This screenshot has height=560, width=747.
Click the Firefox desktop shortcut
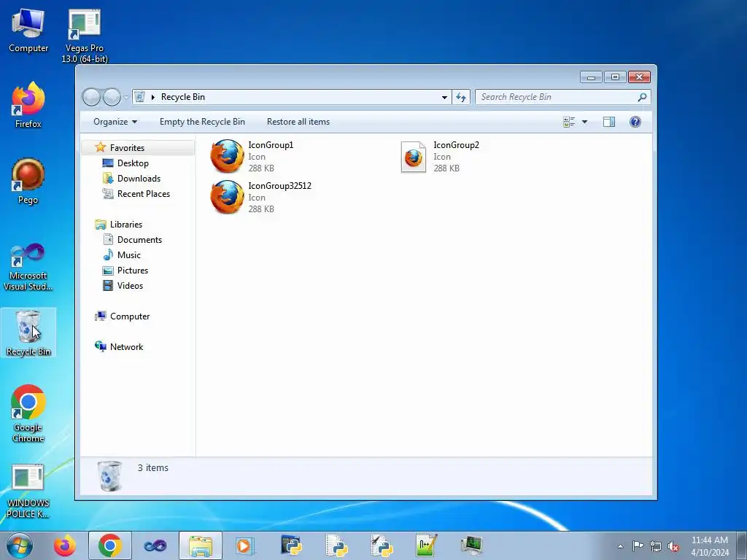(x=28, y=105)
